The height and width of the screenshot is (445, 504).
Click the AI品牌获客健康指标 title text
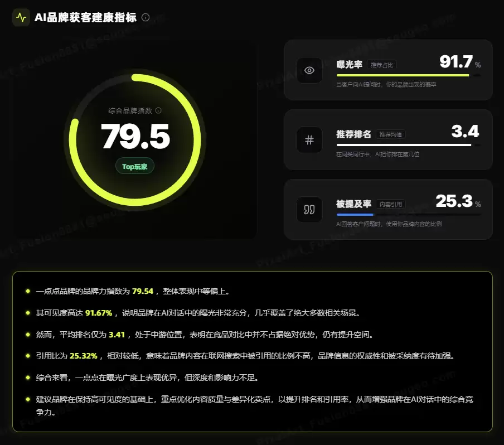85,17
